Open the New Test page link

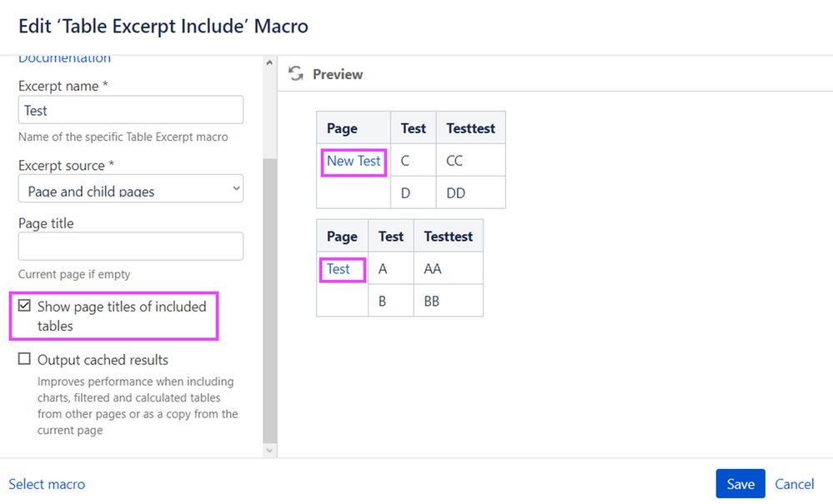point(354,161)
